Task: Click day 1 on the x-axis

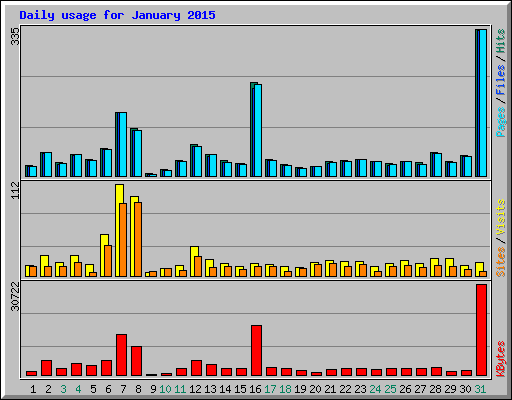Action: [x=33, y=389]
